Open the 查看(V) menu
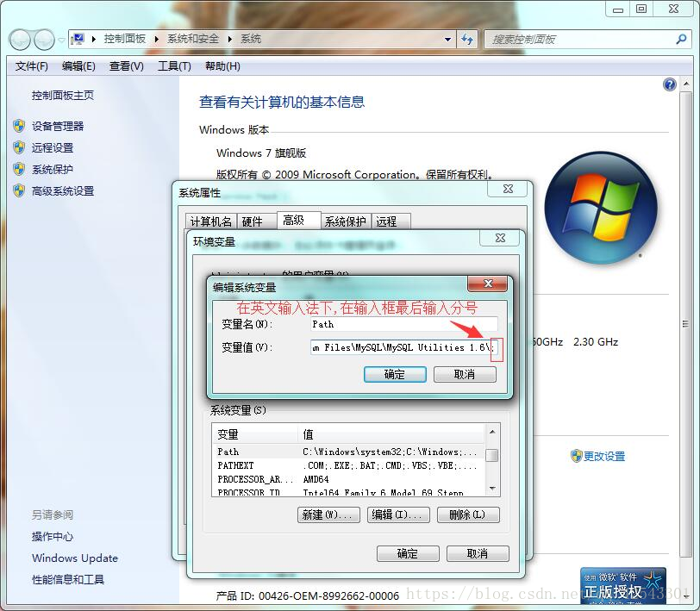 (127, 66)
